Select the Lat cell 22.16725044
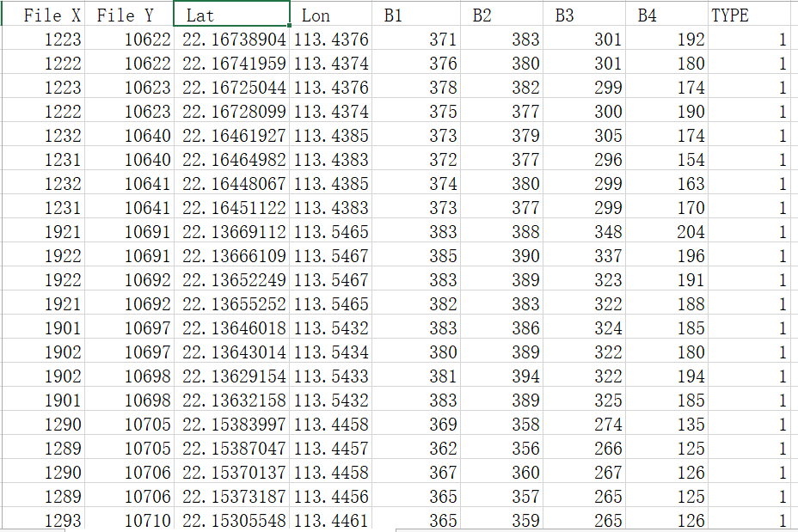 pos(231,87)
